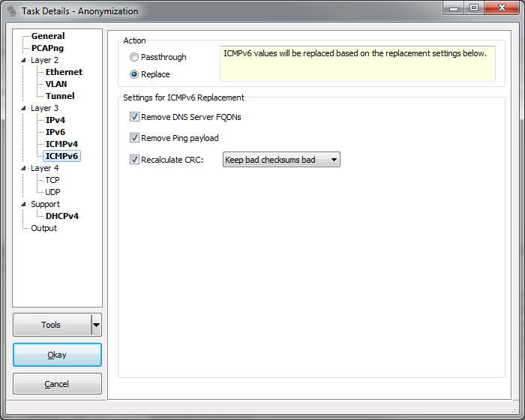This screenshot has height=420, width=525.
Task: Enable Remove DNS Server FQDNs checkbox
Action: (x=135, y=117)
